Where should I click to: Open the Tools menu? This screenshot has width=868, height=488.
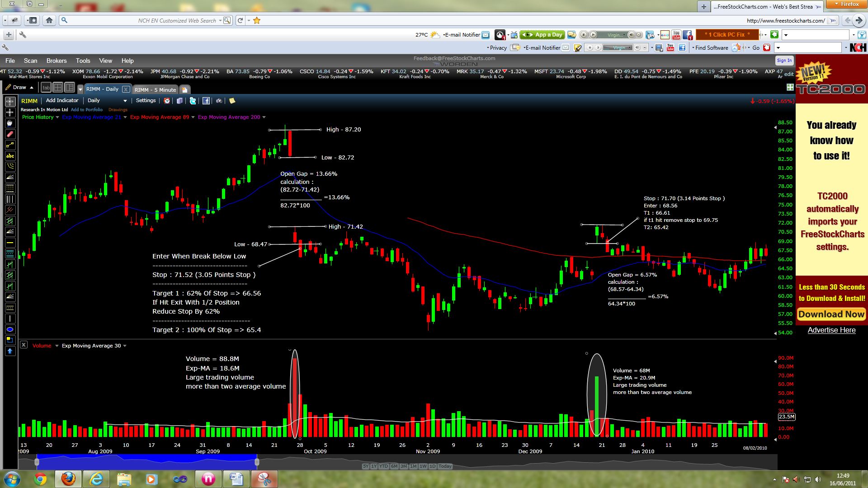[83, 61]
